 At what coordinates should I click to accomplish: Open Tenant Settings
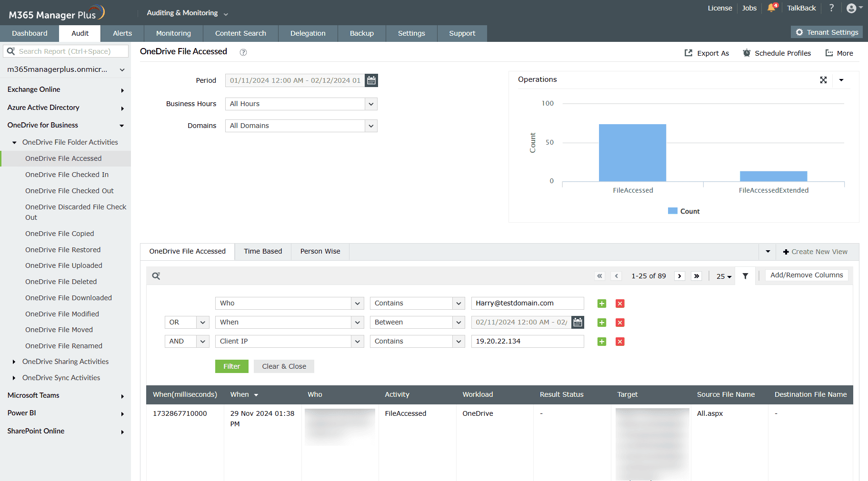tap(827, 32)
